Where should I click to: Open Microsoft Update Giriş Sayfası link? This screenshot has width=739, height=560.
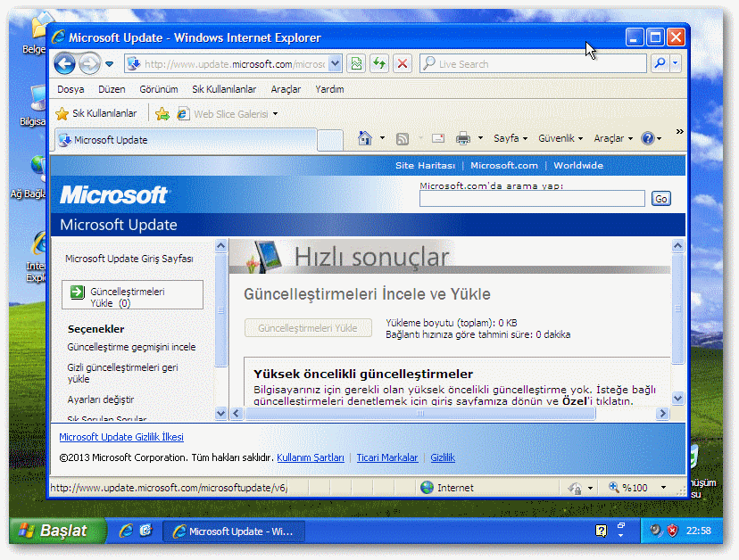click(129, 259)
